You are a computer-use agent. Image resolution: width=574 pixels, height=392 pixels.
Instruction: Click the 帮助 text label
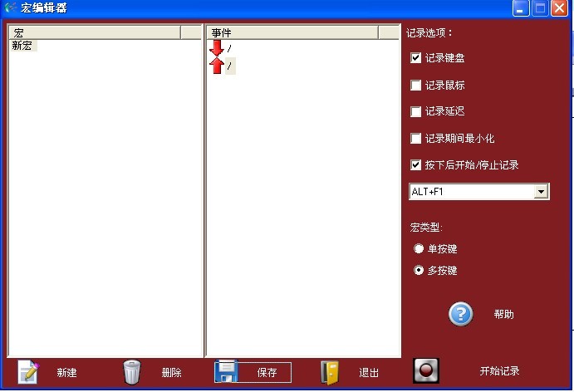503,314
